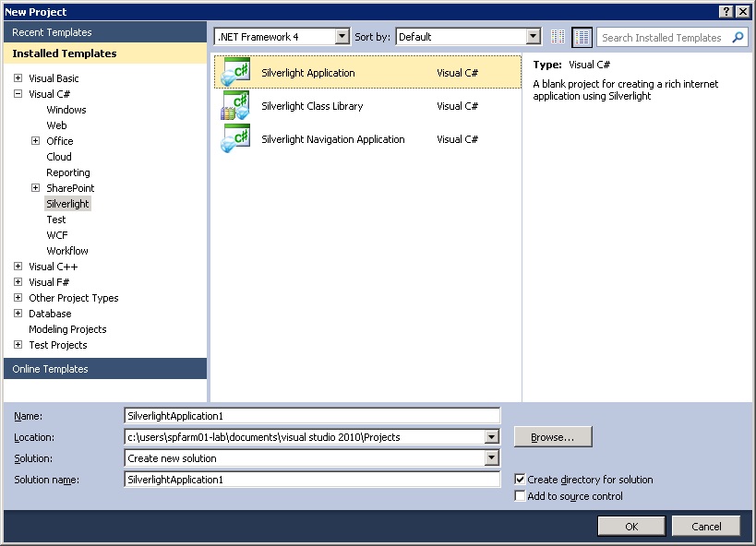Open the Recent Templates section
756x546 pixels.
[105, 32]
